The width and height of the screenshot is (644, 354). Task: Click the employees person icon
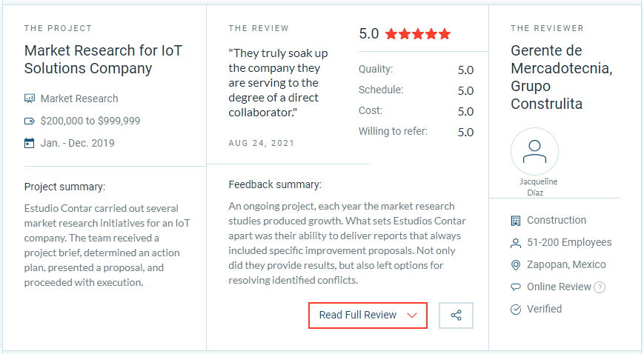tap(516, 243)
